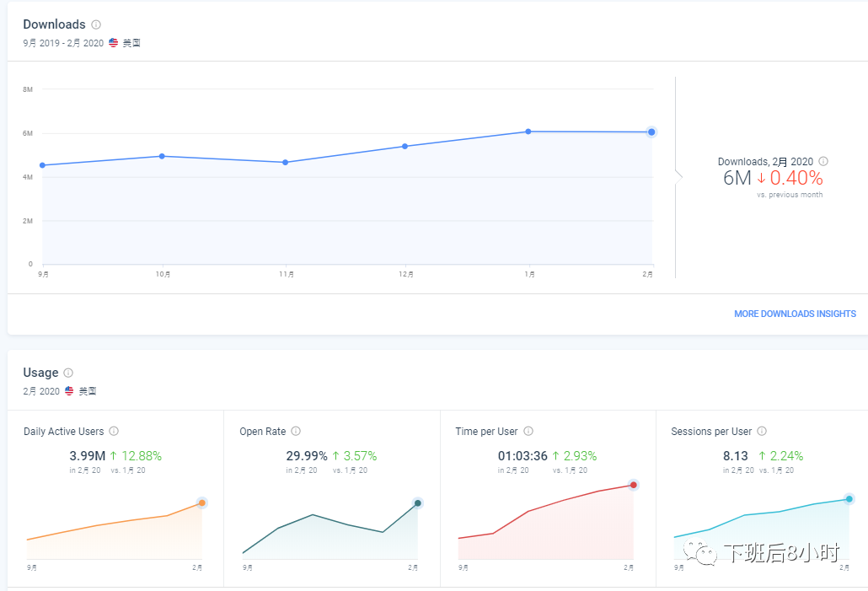Screen dimensions: 868x591
Task: Show the Sessions per User info icon
Action: (x=762, y=431)
